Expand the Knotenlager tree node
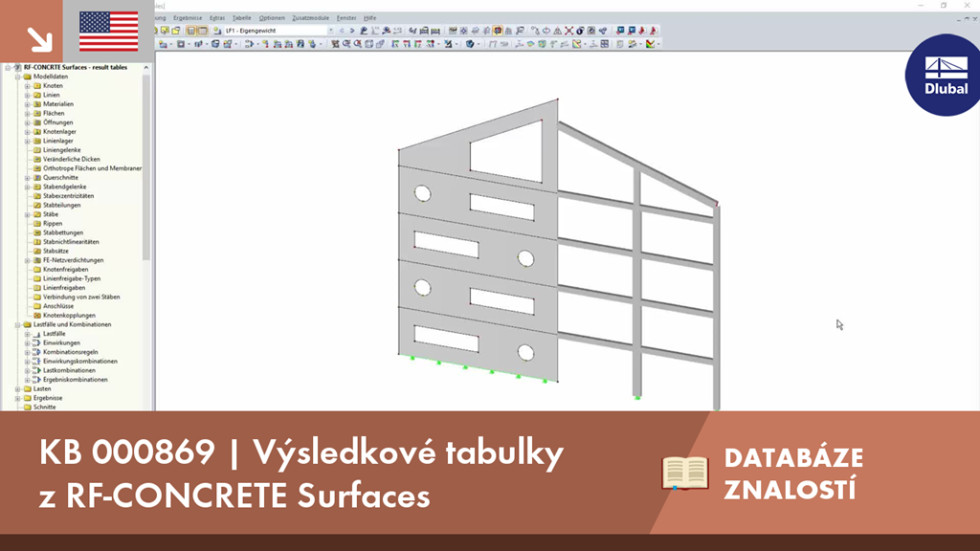Viewport: 980px width, 551px height. [28, 132]
